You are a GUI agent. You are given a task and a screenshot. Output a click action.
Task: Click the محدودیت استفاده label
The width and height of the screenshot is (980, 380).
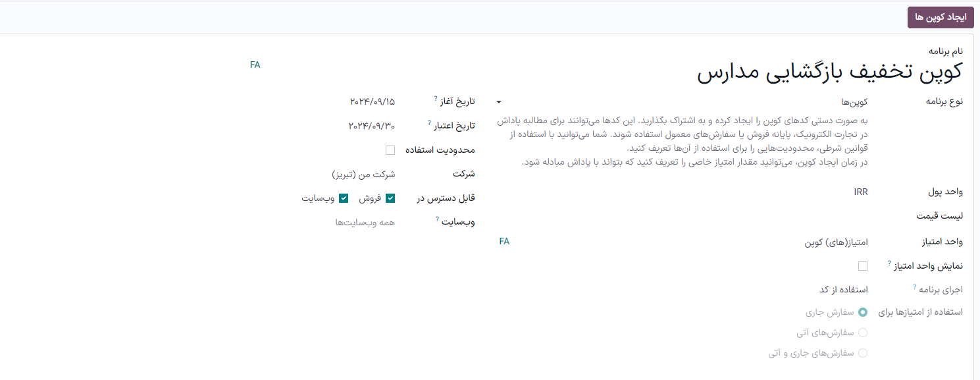[440, 149]
